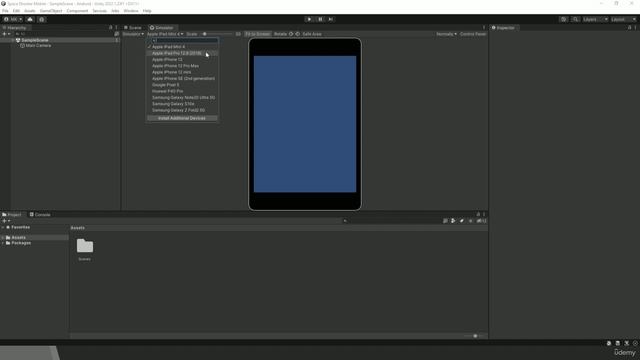Select the Simulator tab
The width and height of the screenshot is (640, 360).
(162, 28)
